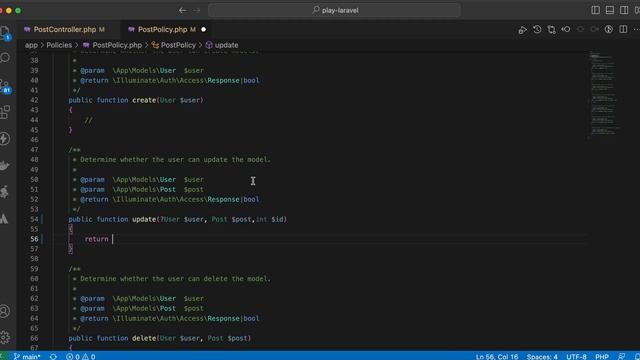Split the editor right
Image resolution: width=640 pixels, height=360 pixels.
(623, 29)
